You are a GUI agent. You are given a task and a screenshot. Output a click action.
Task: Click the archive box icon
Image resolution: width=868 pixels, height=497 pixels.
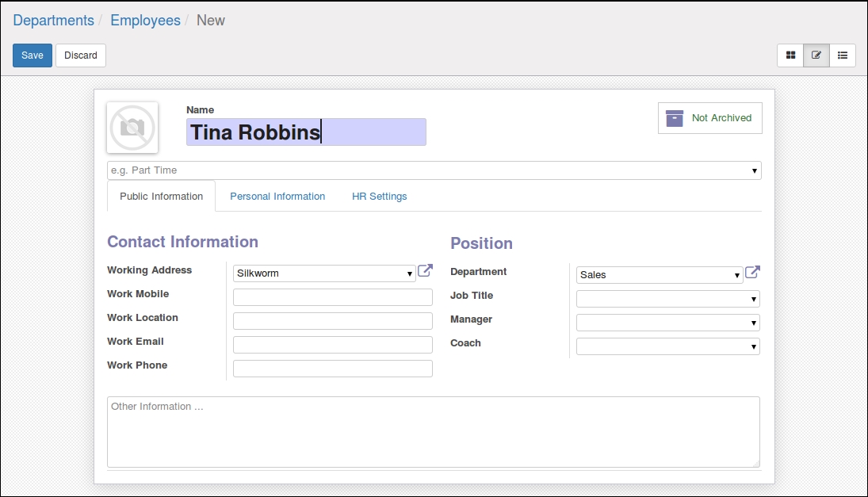pos(675,118)
